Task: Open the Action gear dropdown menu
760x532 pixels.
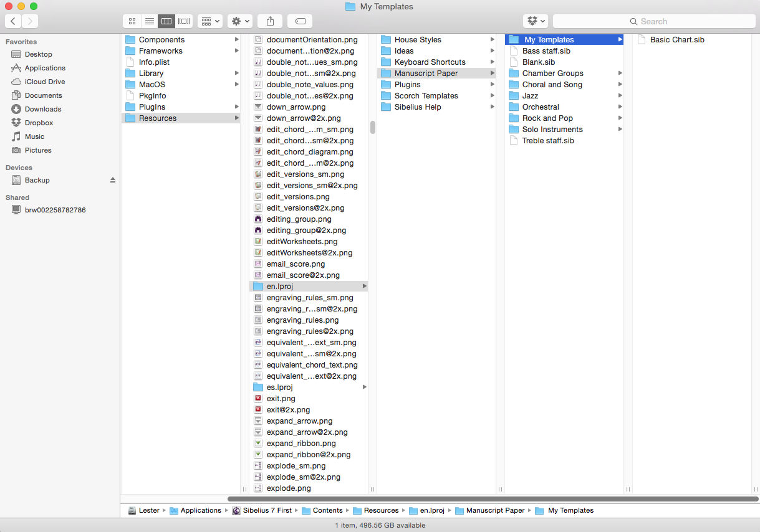Action: pyautogui.click(x=240, y=21)
